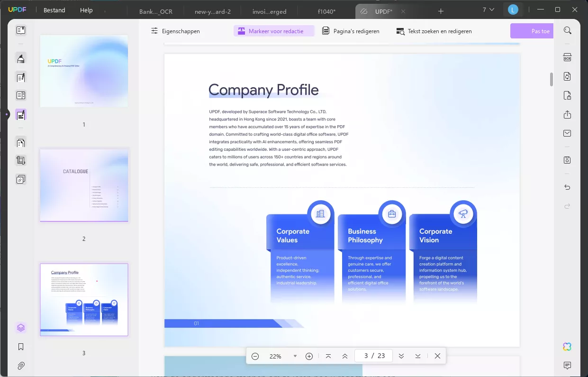Open the Share file icon
The width and height of the screenshot is (588, 377).
(567, 115)
